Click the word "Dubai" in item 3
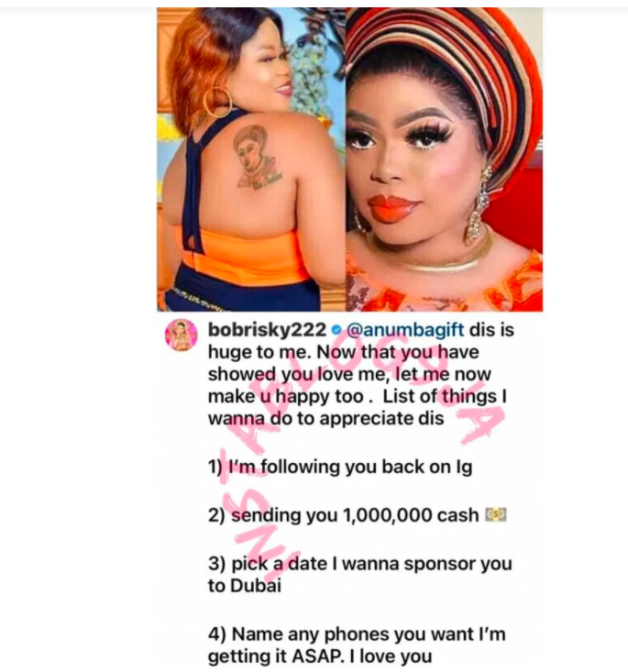 (257, 586)
